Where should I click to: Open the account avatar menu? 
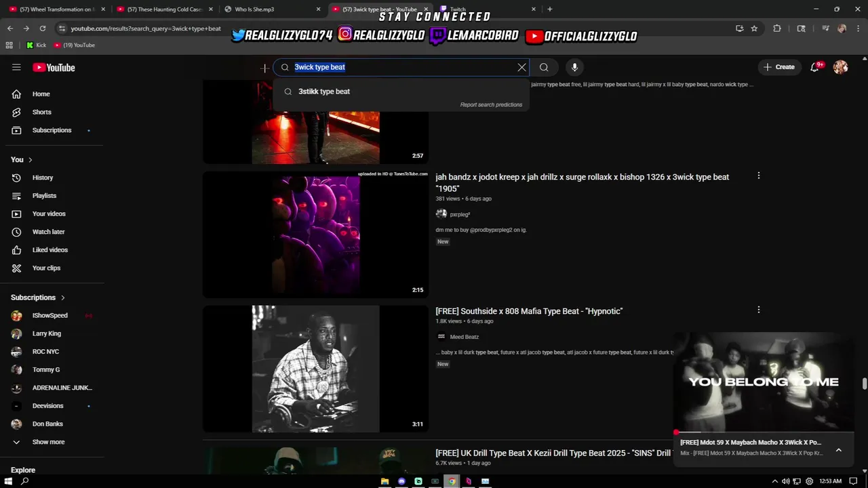coord(841,67)
